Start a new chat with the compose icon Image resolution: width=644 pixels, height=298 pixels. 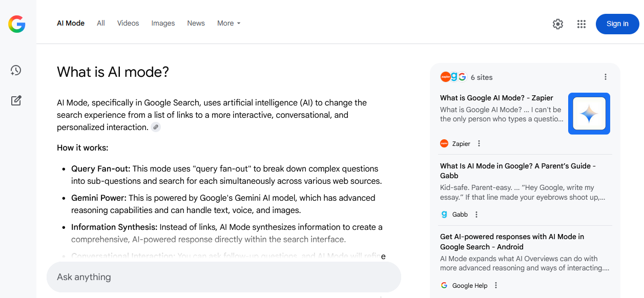click(16, 100)
